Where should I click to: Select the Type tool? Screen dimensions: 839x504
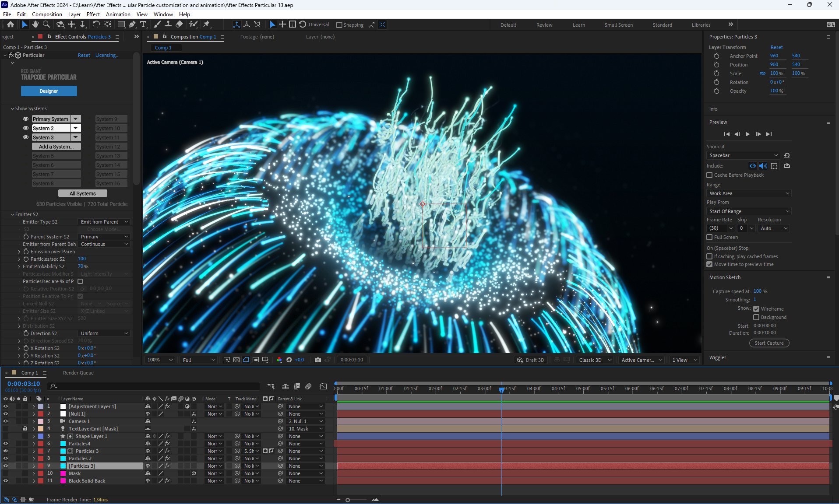(x=143, y=24)
